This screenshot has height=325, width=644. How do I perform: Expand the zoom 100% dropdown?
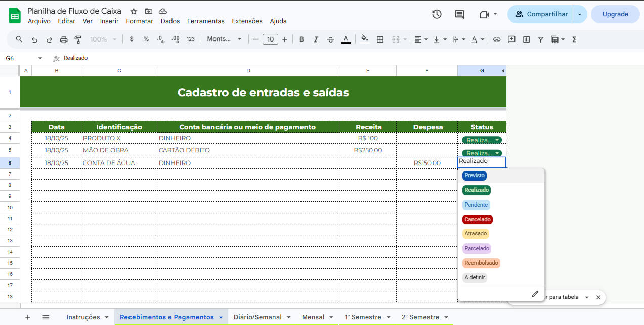(x=103, y=39)
